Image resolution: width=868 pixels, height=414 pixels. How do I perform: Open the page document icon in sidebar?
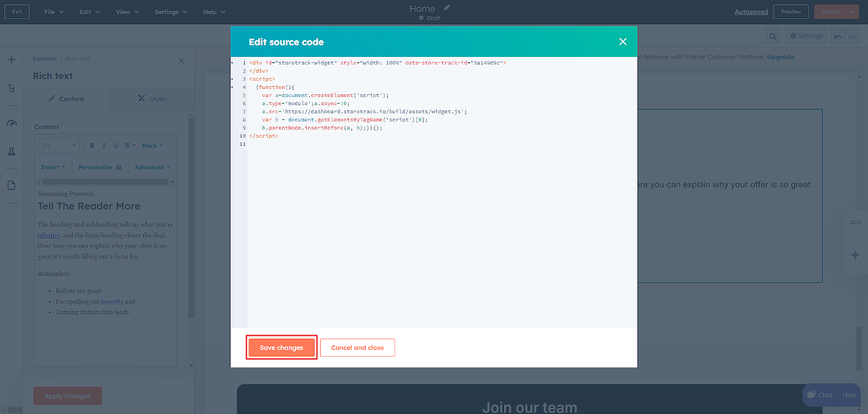(11, 185)
